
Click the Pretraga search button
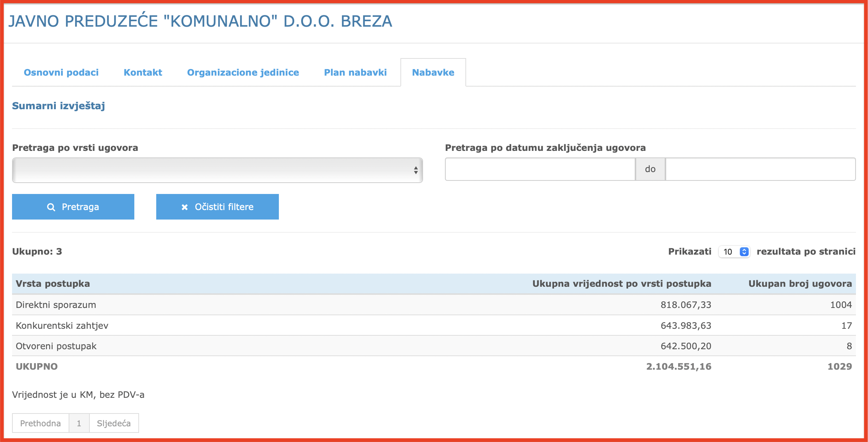tap(73, 207)
